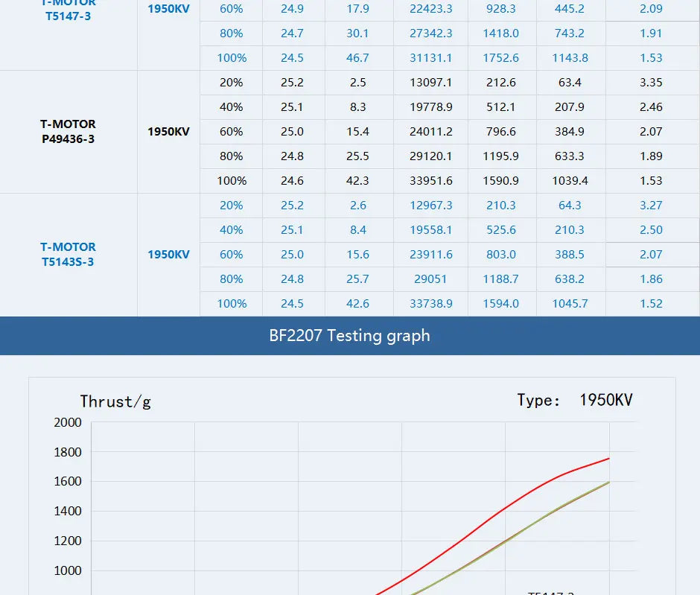Select the BF2207 Testing graph header banner
The height and width of the screenshot is (595, 700).
tap(350, 336)
